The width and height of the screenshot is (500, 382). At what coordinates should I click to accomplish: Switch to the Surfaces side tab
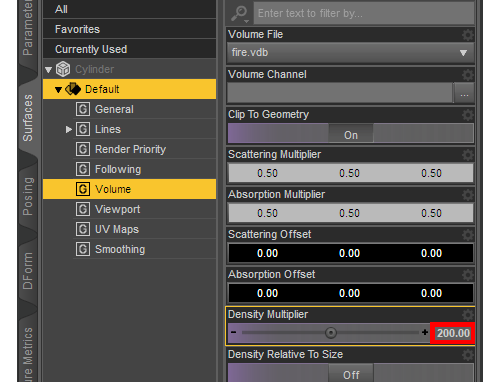point(28,118)
